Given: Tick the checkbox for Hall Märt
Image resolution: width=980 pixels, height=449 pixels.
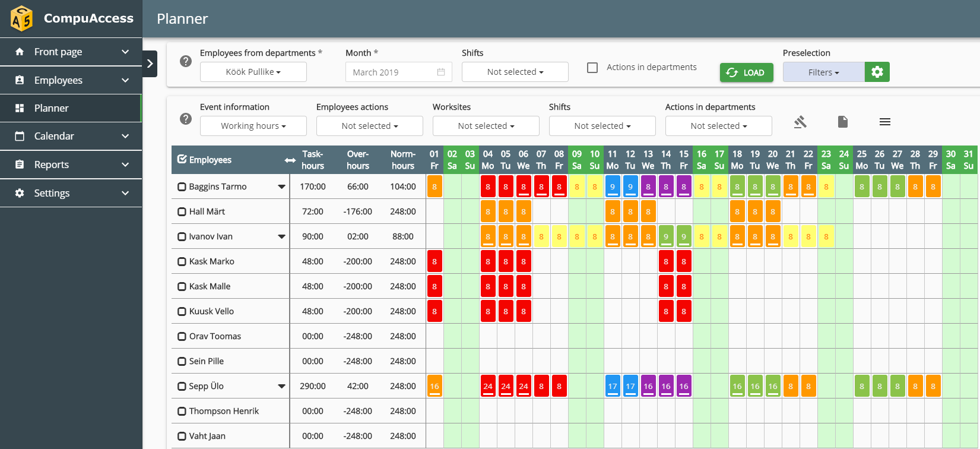Looking at the screenshot, I should (182, 211).
